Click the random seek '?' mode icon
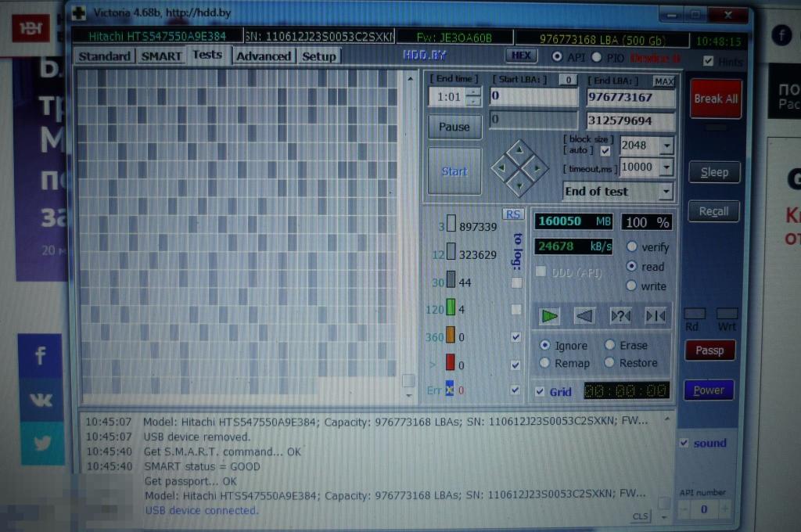 coord(620,315)
